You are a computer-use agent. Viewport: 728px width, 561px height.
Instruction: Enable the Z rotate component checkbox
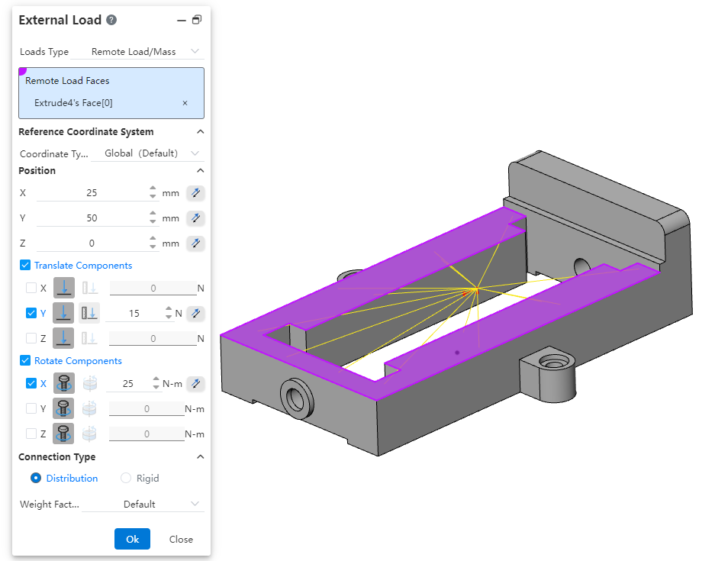[31, 434]
